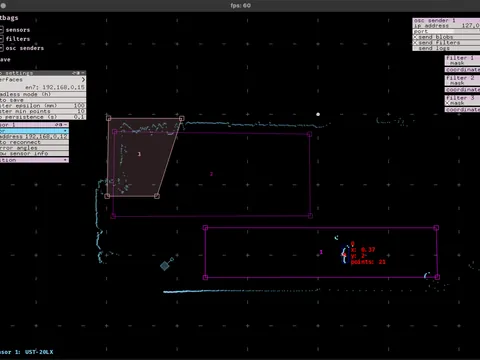
Task: Click the filter 1 panel header
Action: (463, 58)
